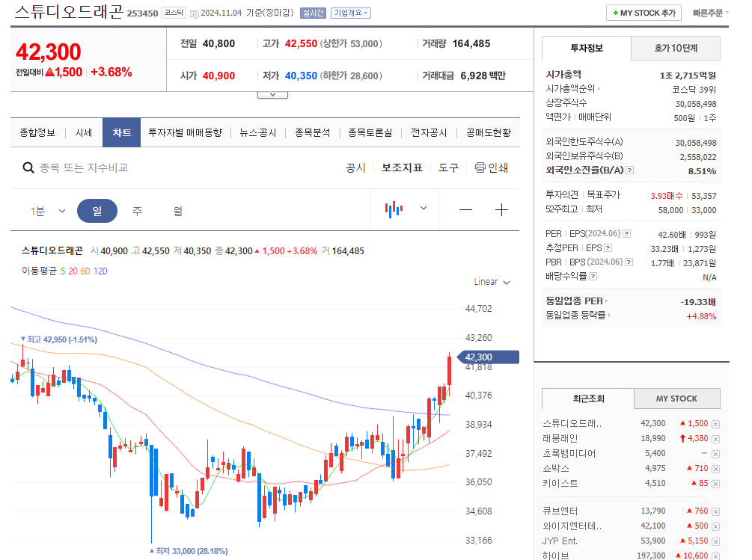Open 보조지표 indicators

(x=402, y=167)
